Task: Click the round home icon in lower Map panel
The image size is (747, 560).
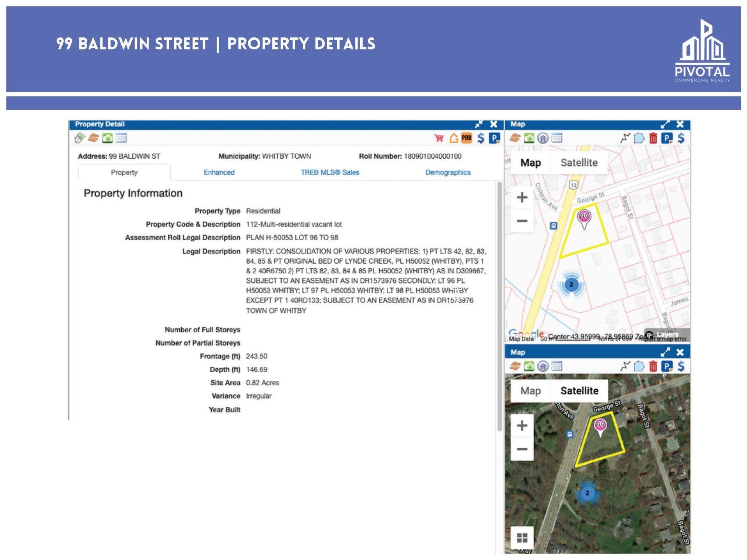Action: pyautogui.click(x=543, y=366)
